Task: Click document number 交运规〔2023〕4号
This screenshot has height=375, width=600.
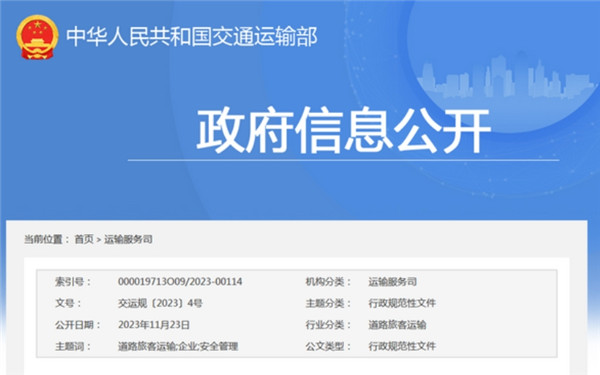Action: click(x=160, y=303)
